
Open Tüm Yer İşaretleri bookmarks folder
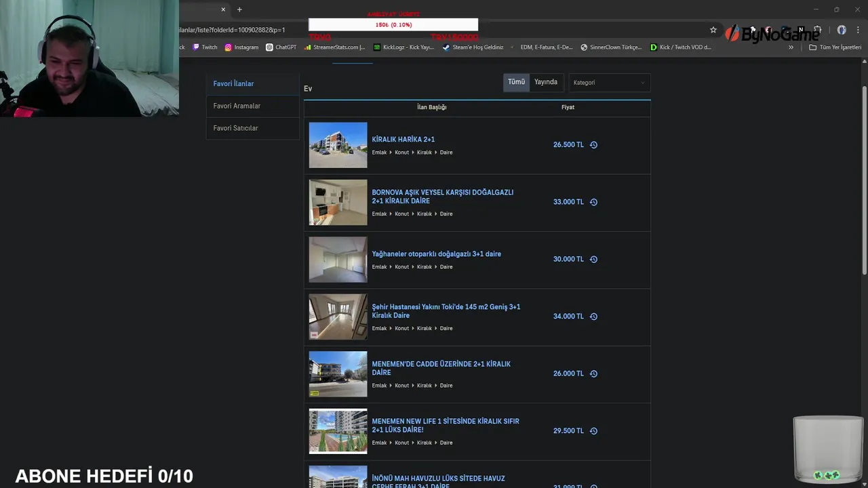pos(835,47)
